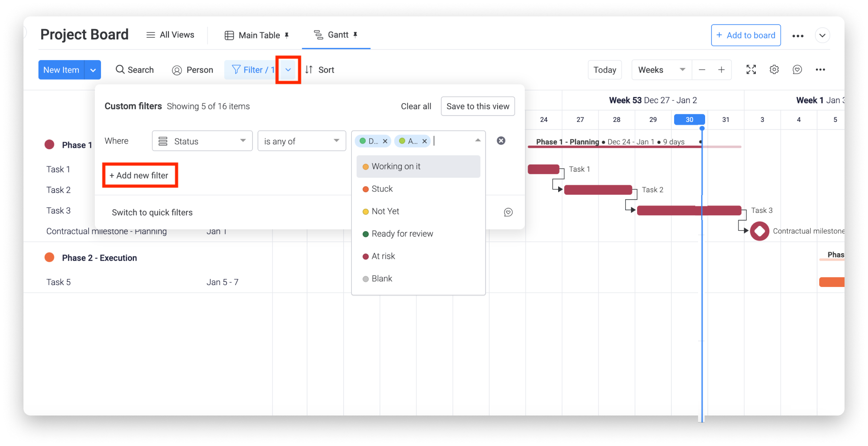Click Clear all filters

click(x=416, y=106)
